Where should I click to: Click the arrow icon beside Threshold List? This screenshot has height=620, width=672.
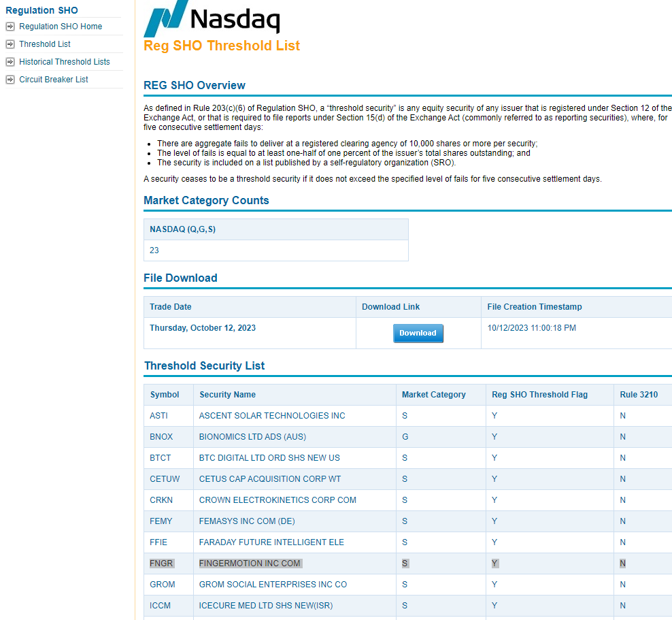(x=10, y=44)
